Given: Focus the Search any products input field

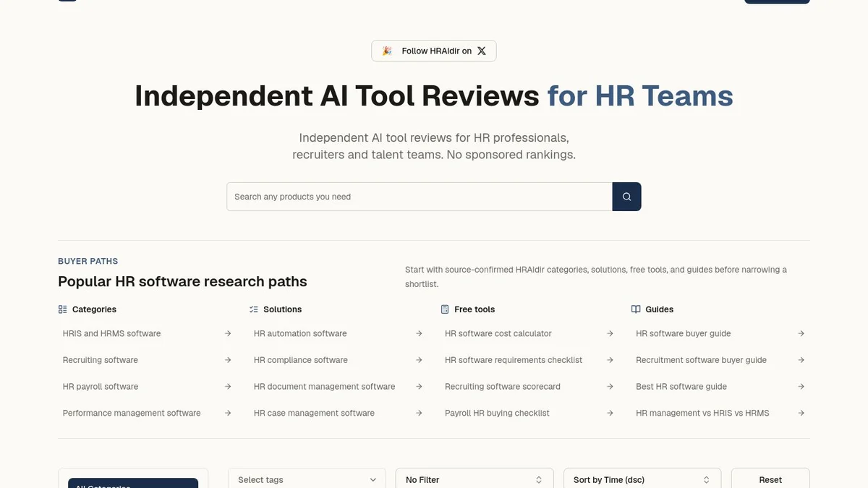Looking at the screenshot, I should (x=420, y=197).
